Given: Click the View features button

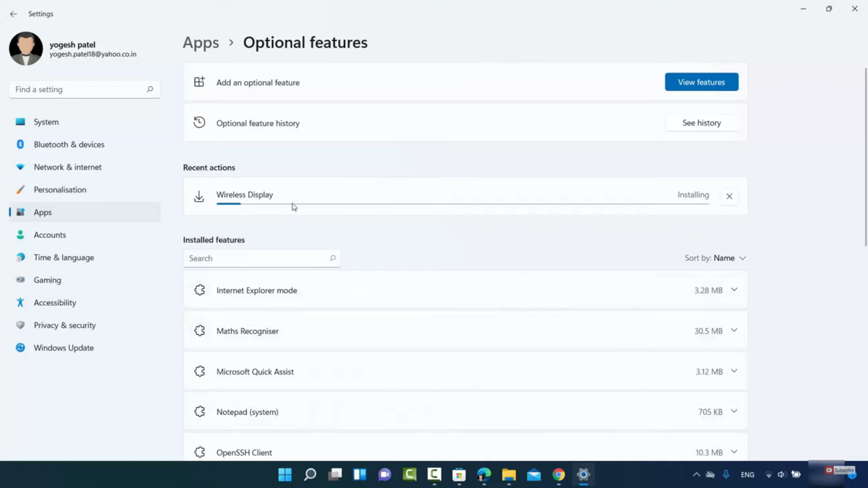Looking at the screenshot, I should coord(701,82).
